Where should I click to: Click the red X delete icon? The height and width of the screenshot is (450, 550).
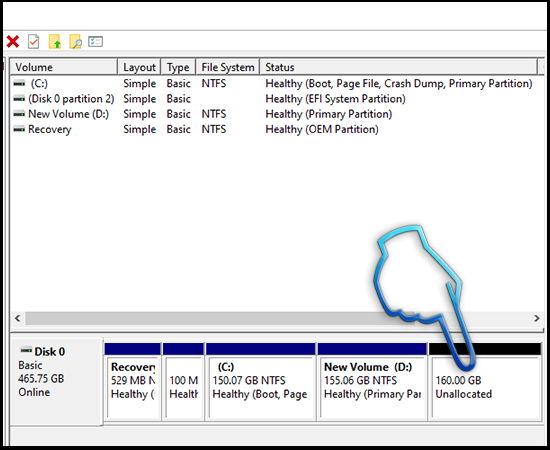(13, 42)
